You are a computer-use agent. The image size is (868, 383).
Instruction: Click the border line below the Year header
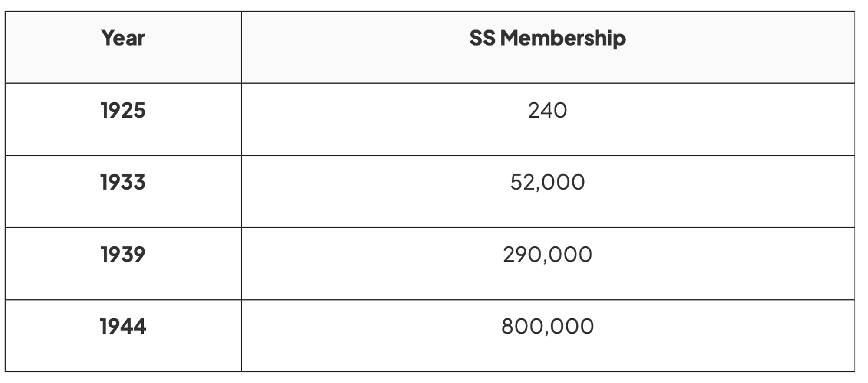tap(123, 83)
